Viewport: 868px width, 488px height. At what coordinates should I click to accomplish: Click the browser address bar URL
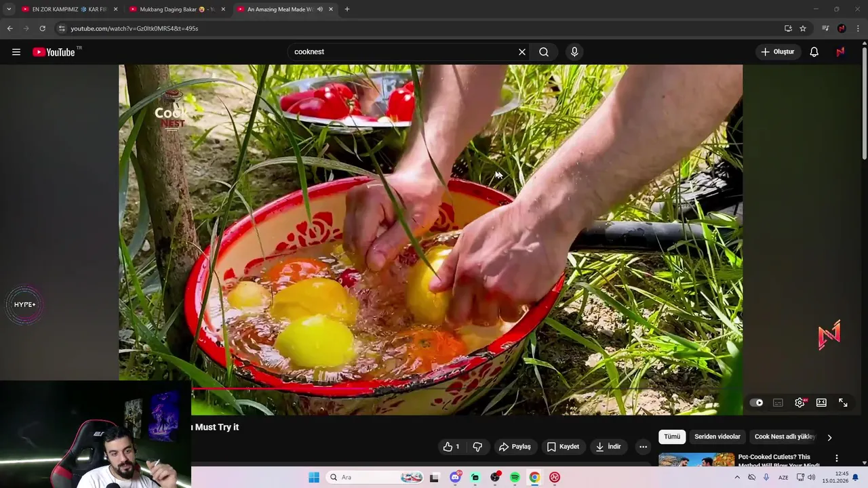[134, 28]
